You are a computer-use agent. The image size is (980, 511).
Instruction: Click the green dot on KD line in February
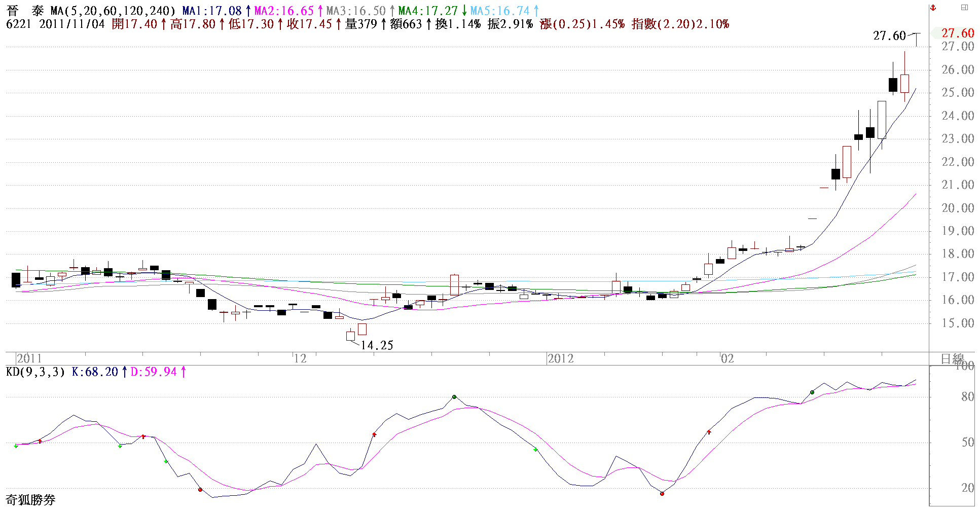coord(812,392)
